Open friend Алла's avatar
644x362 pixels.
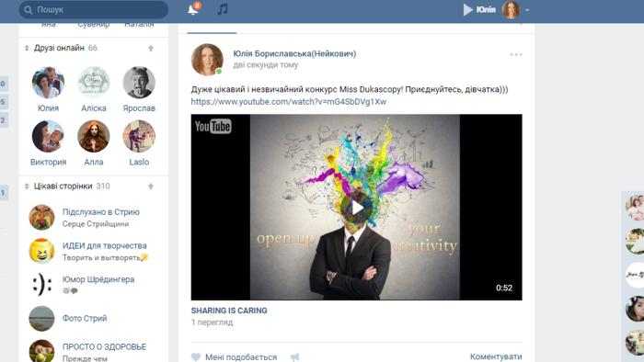click(x=94, y=136)
